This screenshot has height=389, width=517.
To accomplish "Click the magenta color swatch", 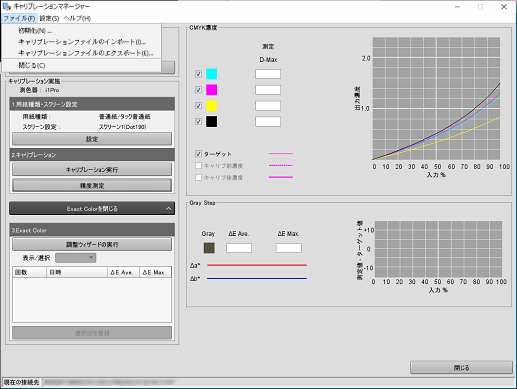I will coord(211,90).
